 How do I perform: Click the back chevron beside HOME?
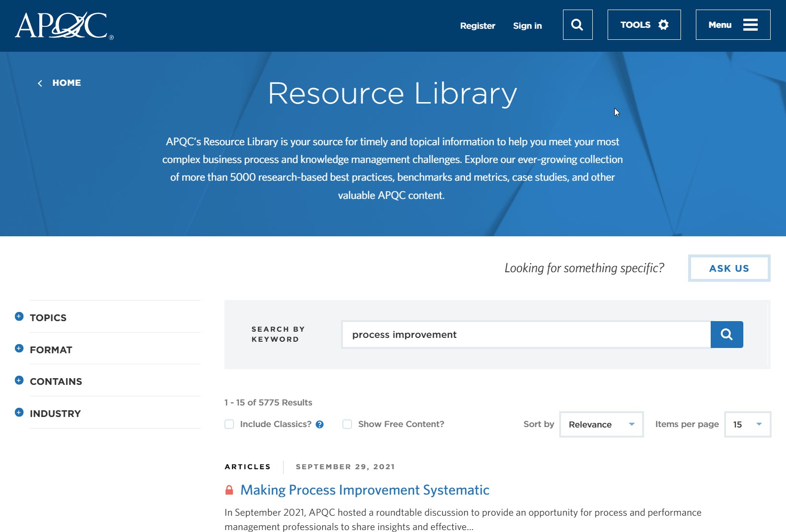pos(40,83)
